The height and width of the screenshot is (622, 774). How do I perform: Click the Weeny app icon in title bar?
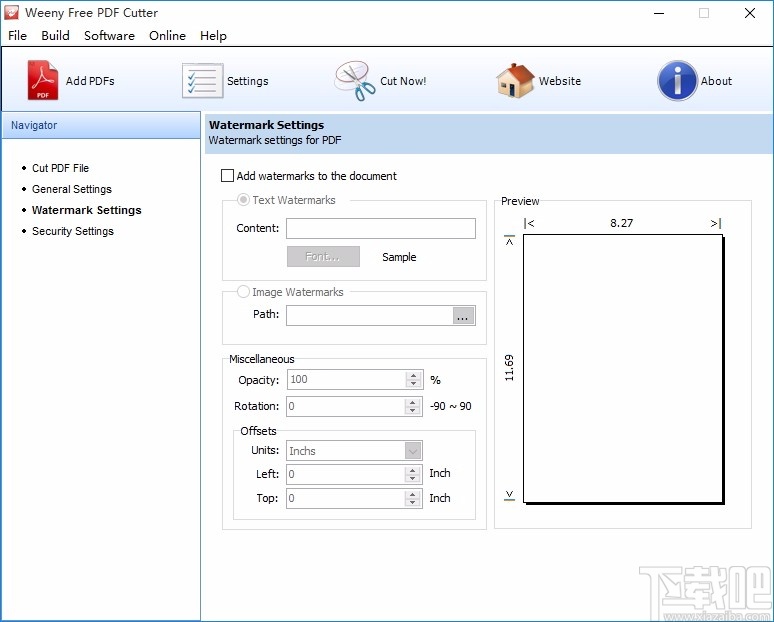tap(11, 13)
